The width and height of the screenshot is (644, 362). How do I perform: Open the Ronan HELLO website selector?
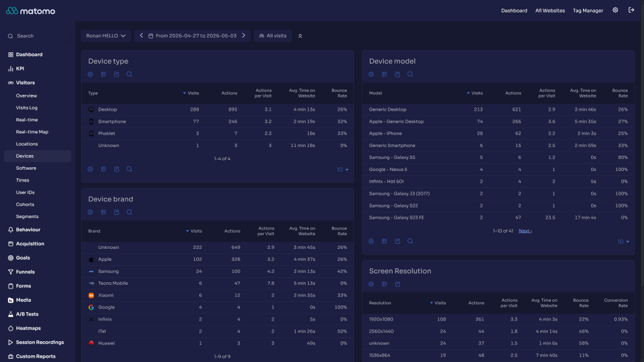(x=106, y=36)
